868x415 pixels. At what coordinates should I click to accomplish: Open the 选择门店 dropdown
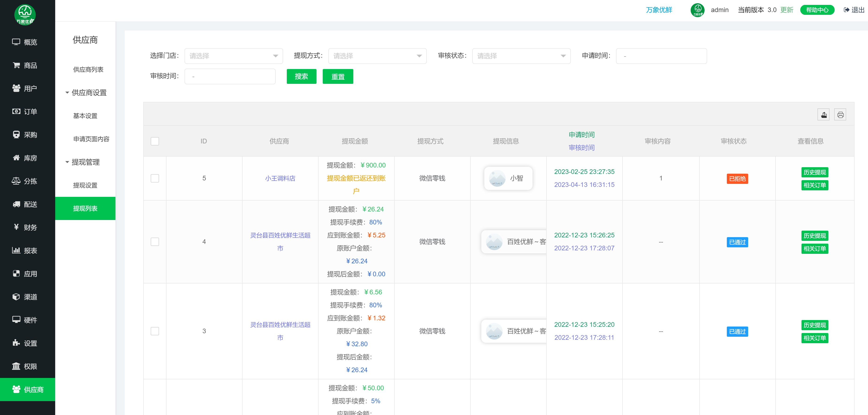click(x=233, y=56)
